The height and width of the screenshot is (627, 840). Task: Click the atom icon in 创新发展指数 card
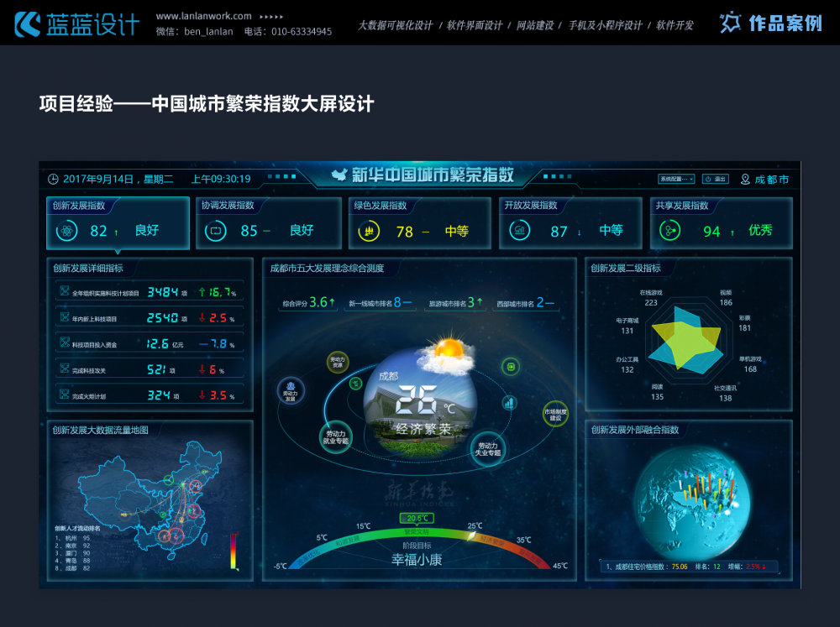coord(67,231)
